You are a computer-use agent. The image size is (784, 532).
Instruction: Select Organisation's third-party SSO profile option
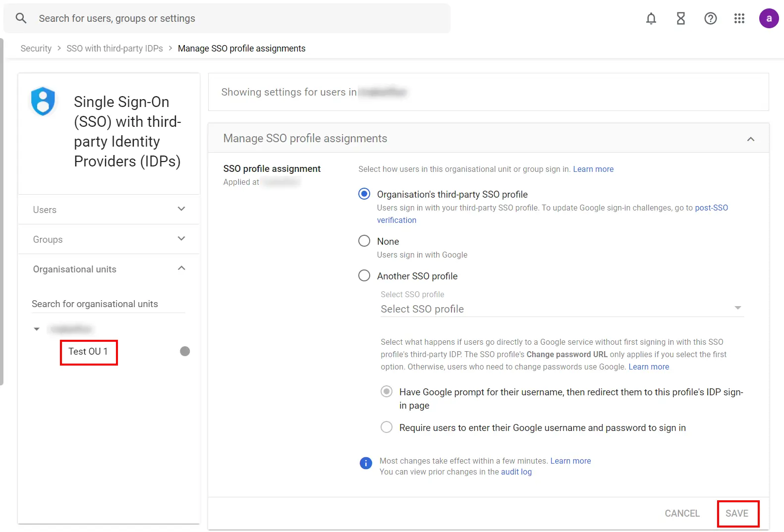pyautogui.click(x=364, y=194)
